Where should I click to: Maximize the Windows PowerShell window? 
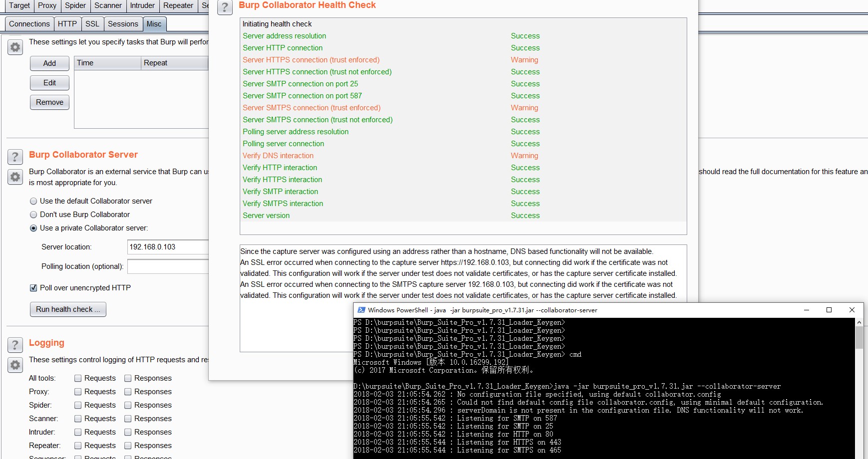(829, 310)
